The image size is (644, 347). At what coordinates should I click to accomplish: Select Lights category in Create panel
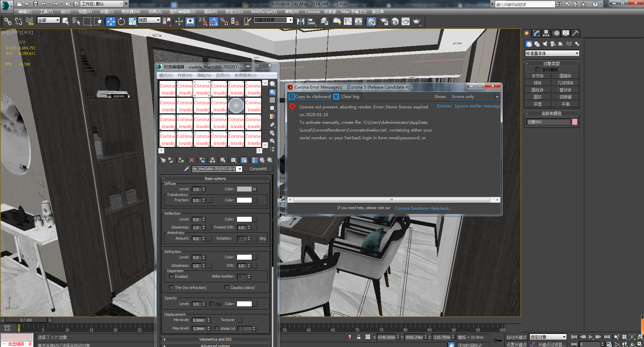point(545,44)
